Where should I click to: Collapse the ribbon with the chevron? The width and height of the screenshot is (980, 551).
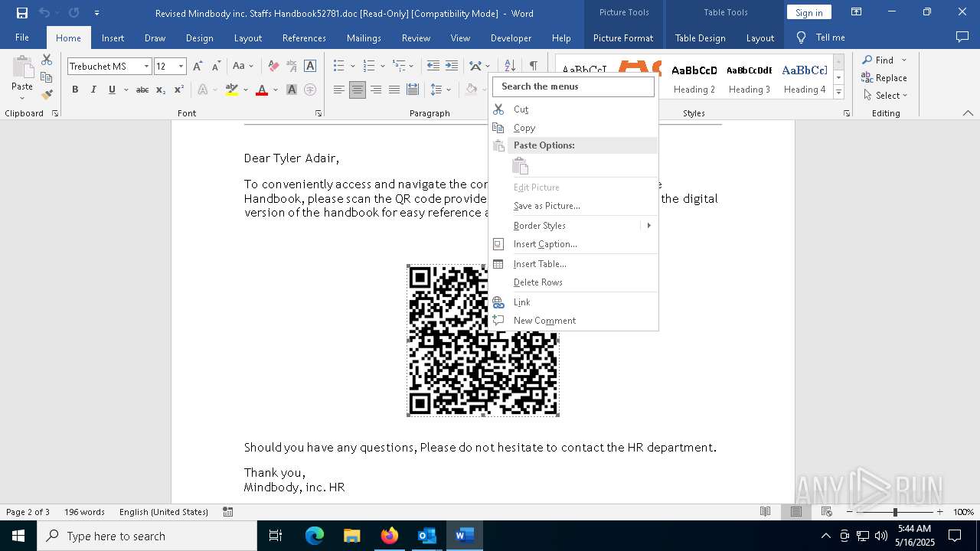click(968, 113)
